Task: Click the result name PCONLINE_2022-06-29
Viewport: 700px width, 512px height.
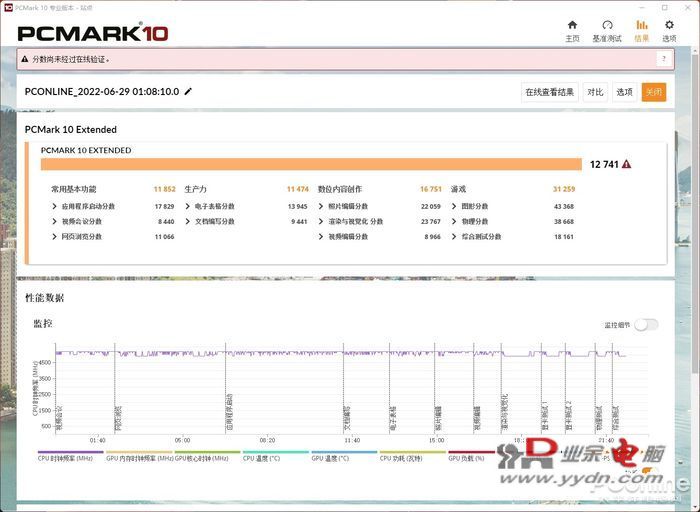Action: [x=102, y=92]
